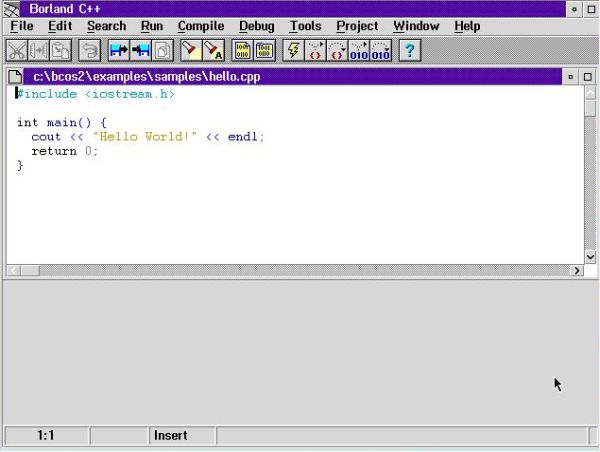Open the Borland C++ system menu icon
600x452 pixels.
tap(11, 9)
